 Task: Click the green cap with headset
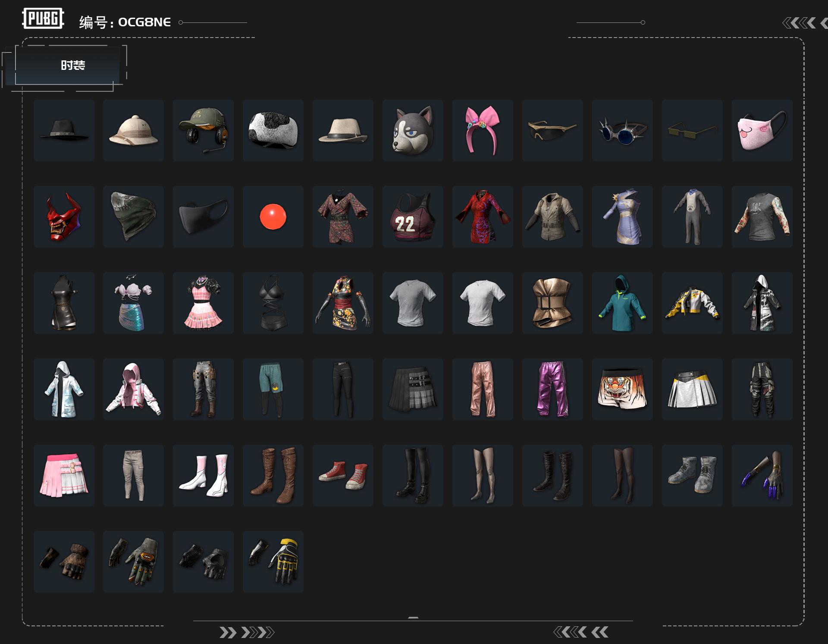pos(203,130)
